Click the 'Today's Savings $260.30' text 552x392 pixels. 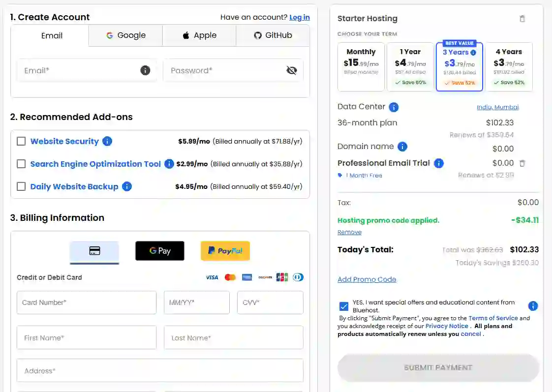(x=497, y=263)
